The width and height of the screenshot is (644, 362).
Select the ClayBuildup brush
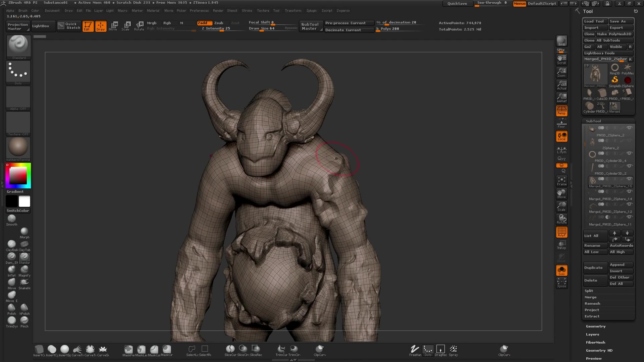(x=11, y=244)
